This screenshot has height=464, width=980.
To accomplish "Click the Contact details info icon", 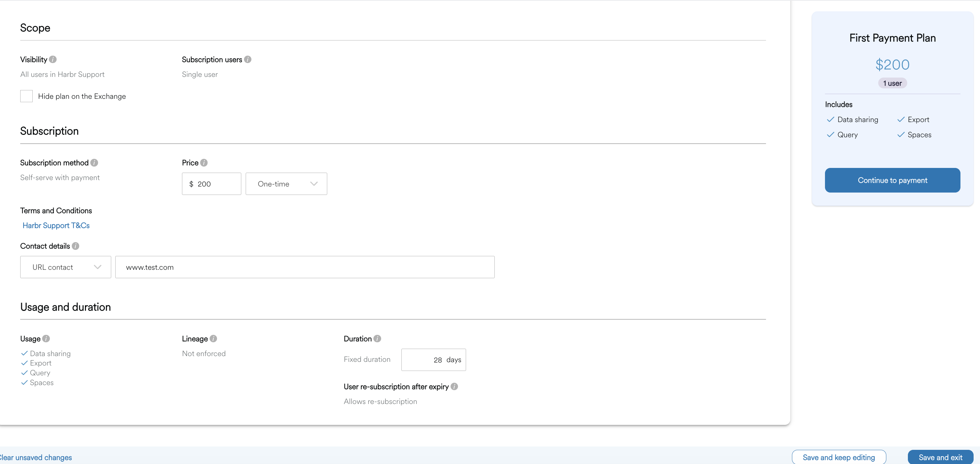I will (x=76, y=246).
